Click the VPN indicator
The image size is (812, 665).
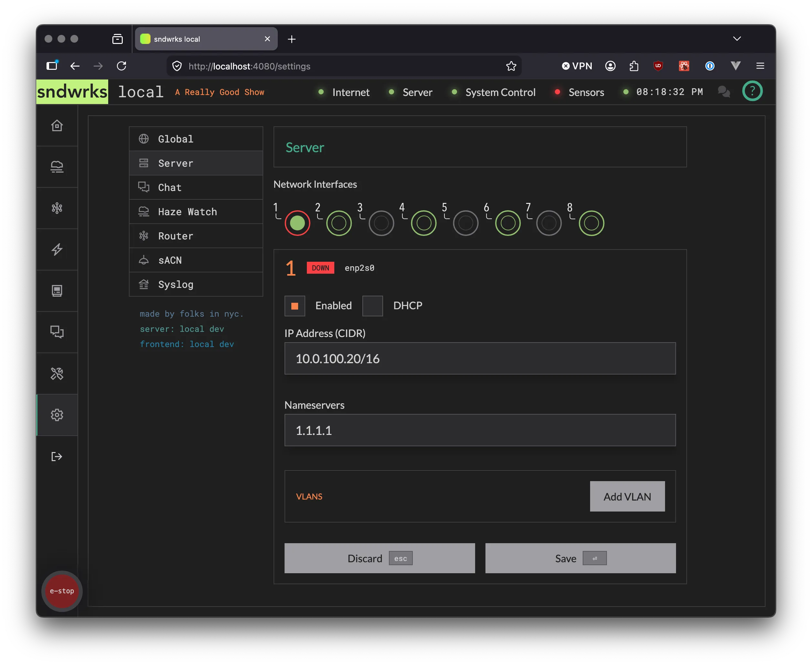[577, 66]
